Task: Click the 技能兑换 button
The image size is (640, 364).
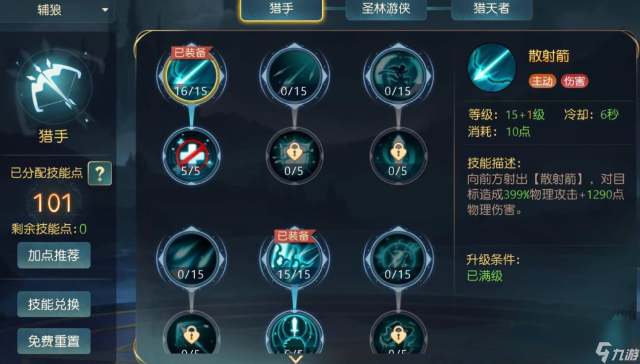Action: coord(54,304)
